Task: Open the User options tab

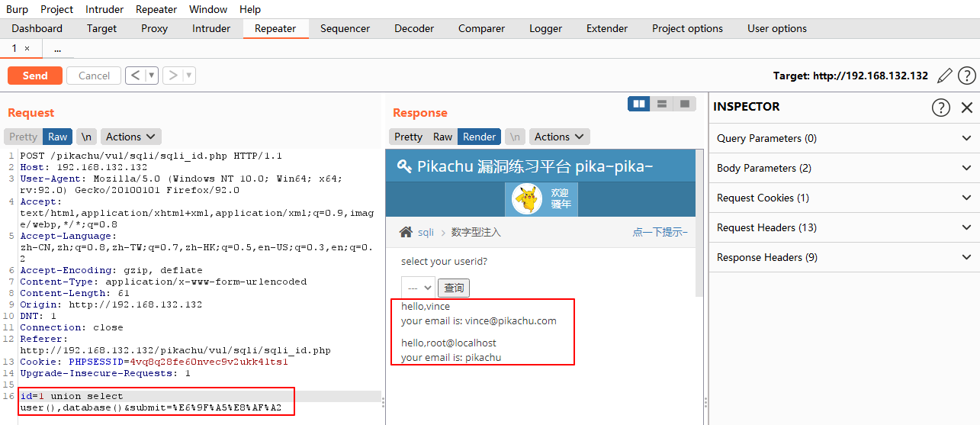Action: tap(777, 28)
